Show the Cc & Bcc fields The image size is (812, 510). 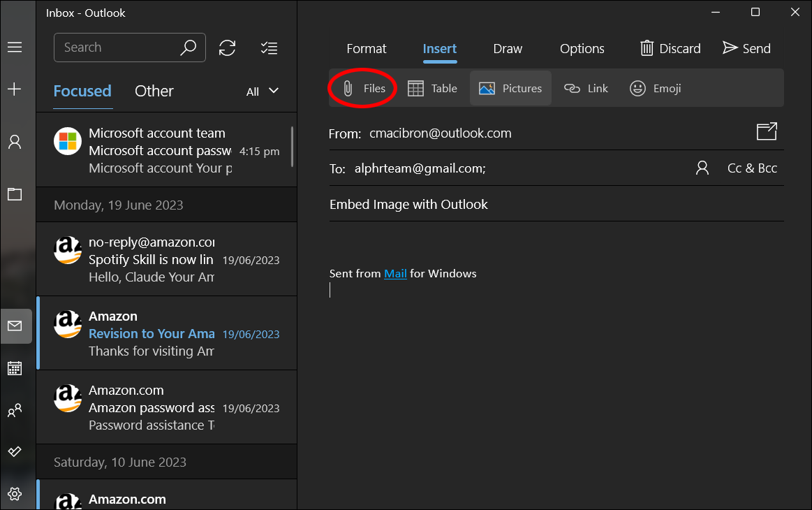[x=752, y=168]
